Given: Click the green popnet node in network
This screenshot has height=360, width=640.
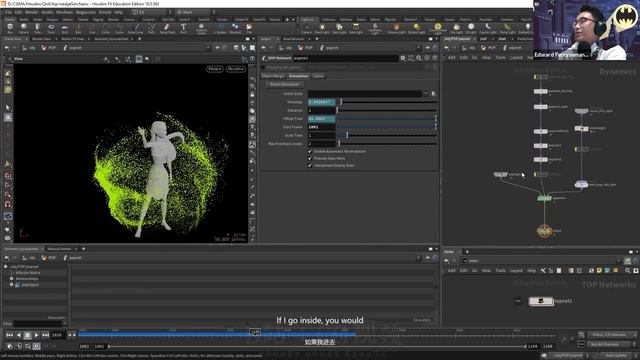Looking at the screenshot, I should (x=544, y=198).
